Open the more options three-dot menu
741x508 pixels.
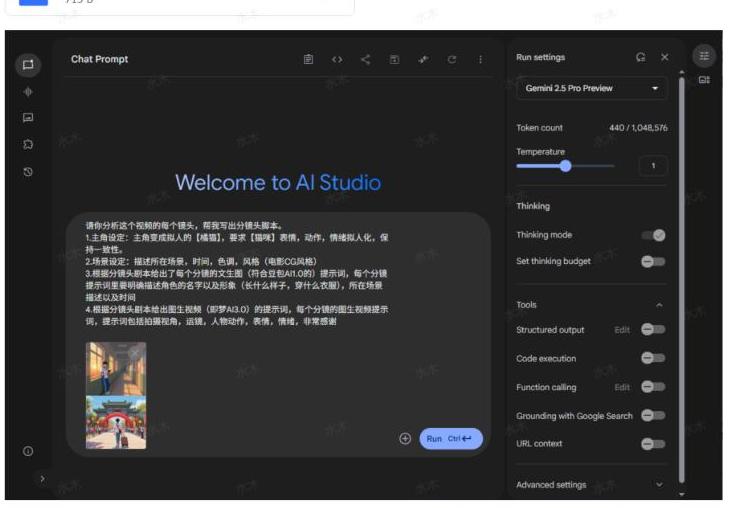coord(480,60)
